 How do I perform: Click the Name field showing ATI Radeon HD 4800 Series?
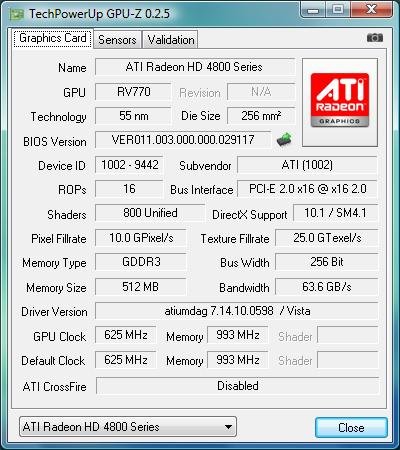click(x=195, y=67)
